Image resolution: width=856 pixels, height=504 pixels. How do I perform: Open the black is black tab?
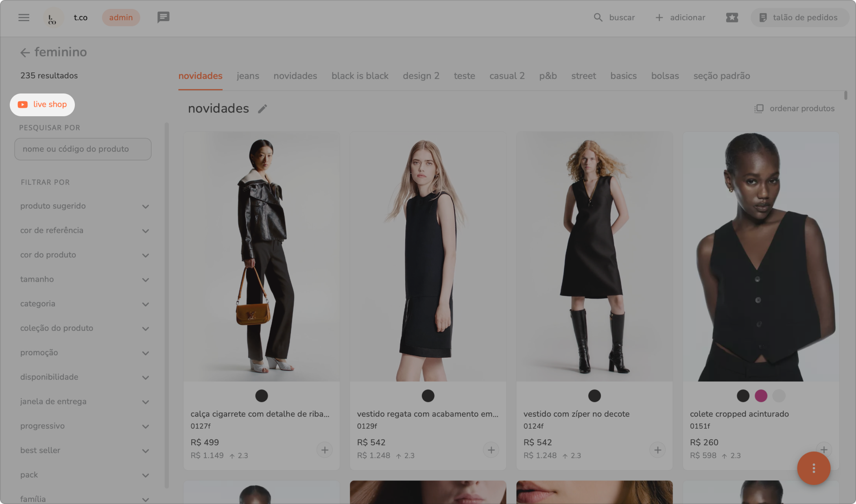pyautogui.click(x=360, y=76)
